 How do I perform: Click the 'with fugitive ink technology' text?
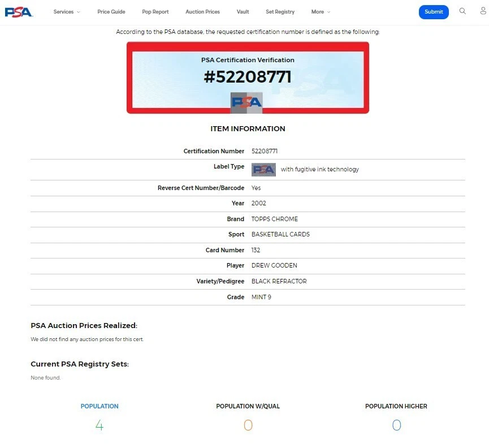[x=319, y=169]
